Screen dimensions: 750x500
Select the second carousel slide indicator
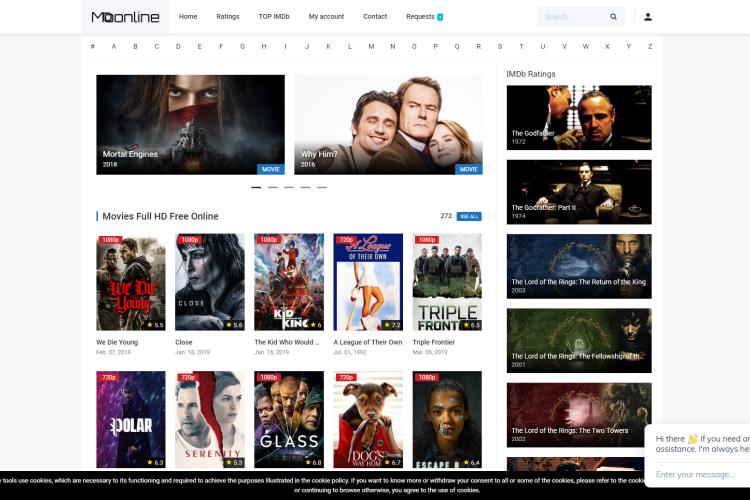(273, 188)
